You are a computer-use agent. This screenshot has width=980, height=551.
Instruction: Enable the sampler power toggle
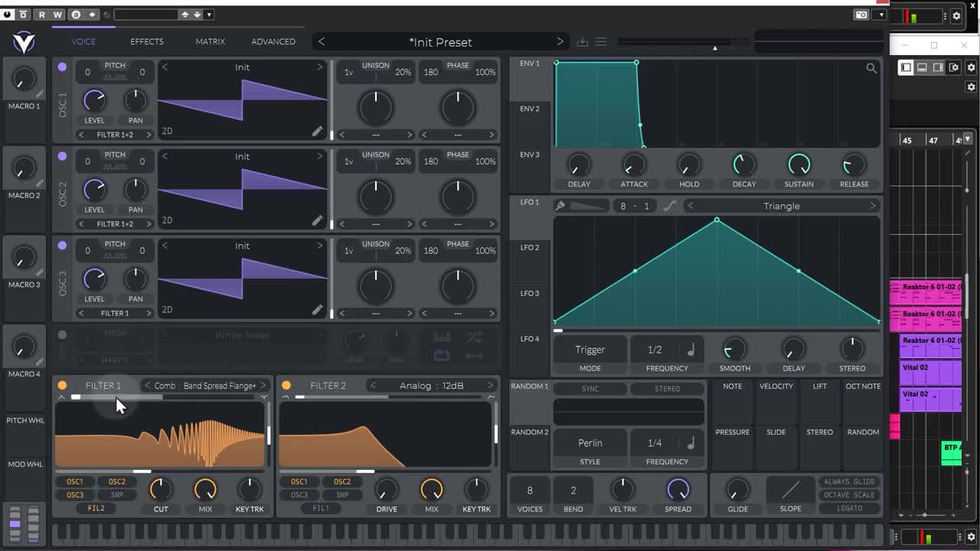click(62, 335)
